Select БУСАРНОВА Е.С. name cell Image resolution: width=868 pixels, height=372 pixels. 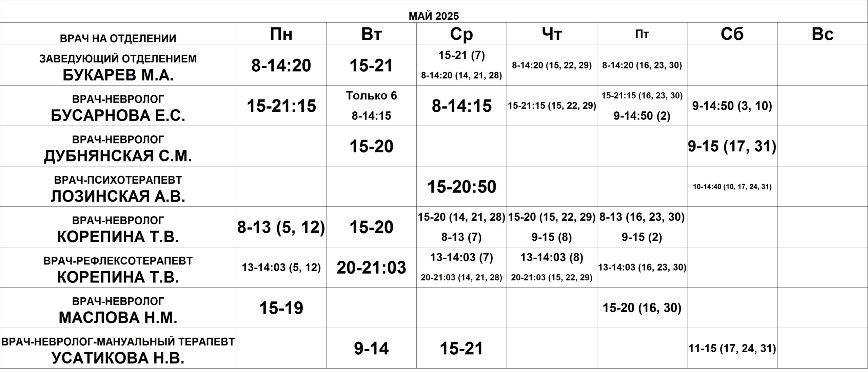tap(118, 106)
